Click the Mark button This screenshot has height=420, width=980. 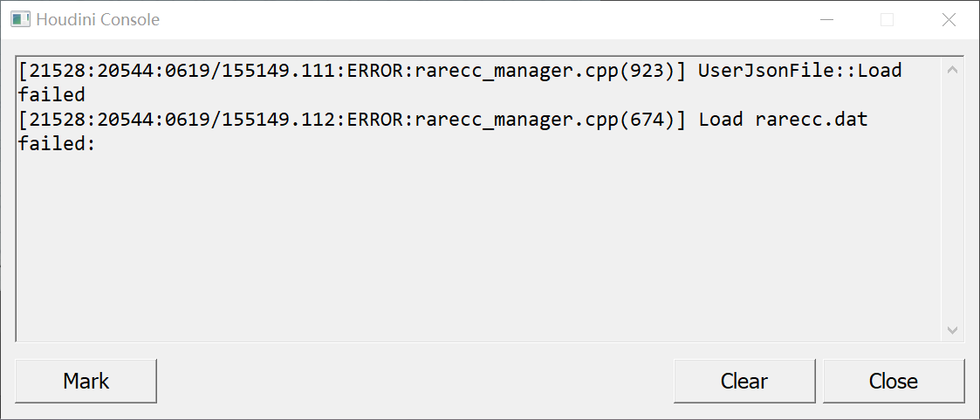tap(86, 381)
